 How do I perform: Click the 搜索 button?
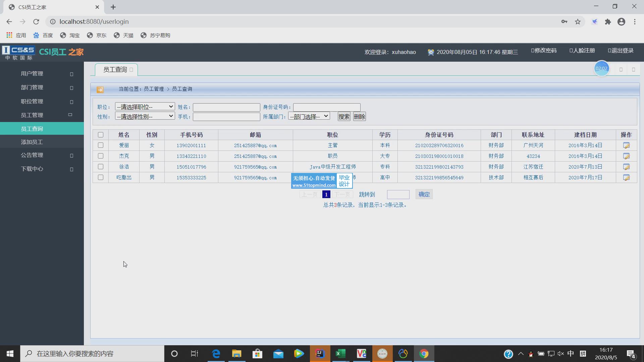pos(344,117)
